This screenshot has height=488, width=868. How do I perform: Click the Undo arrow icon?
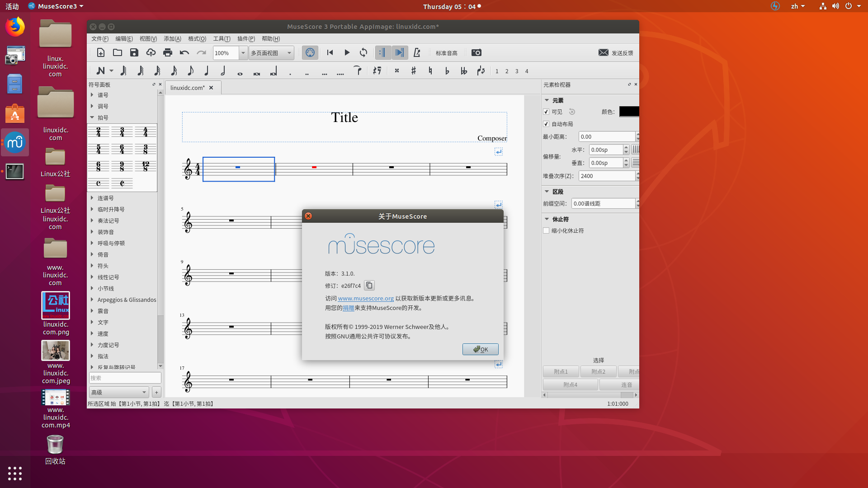click(x=184, y=52)
